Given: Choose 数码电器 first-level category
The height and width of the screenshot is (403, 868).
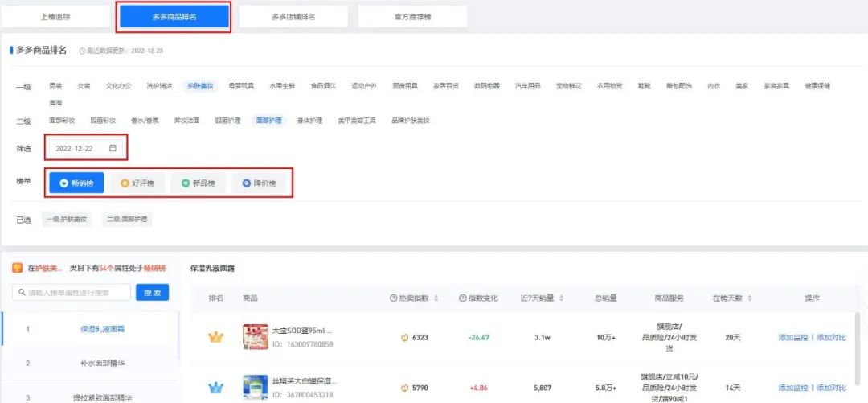Looking at the screenshot, I should click(487, 86).
